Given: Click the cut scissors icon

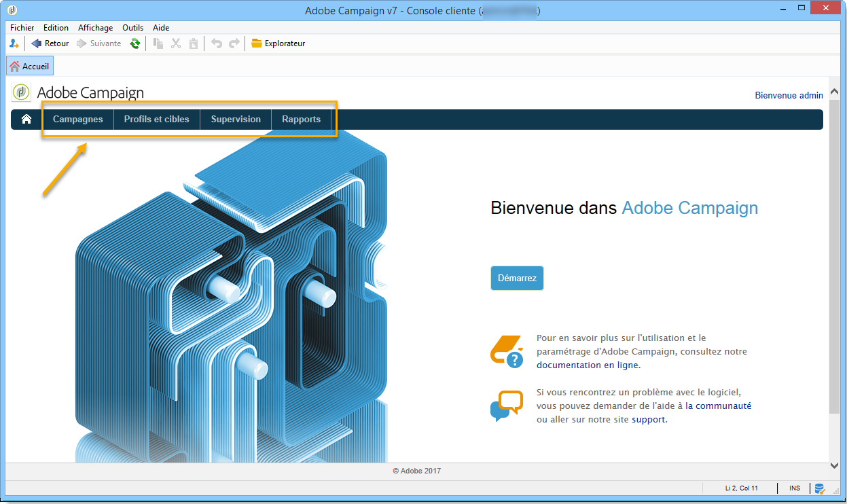Looking at the screenshot, I should [x=176, y=43].
